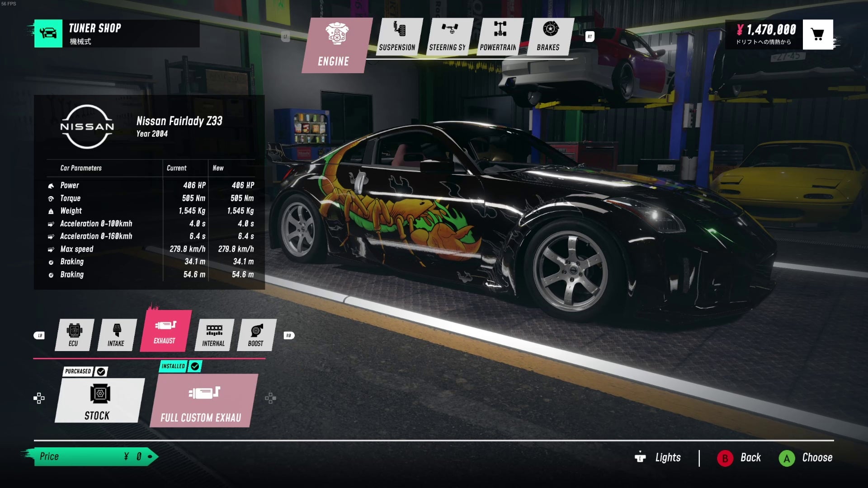The height and width of the screenshot is (488, 868).
Task: Click the Power parameter icon
Action: (51, 186)
